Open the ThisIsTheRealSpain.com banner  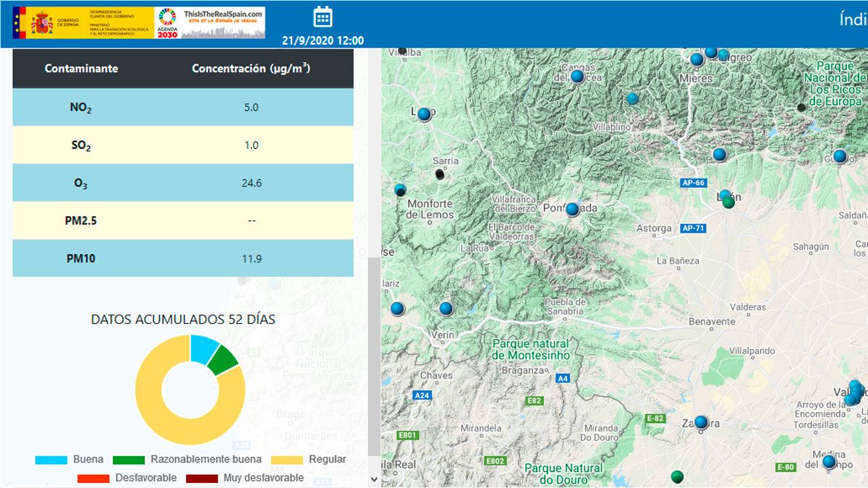(x=223, y=22)
